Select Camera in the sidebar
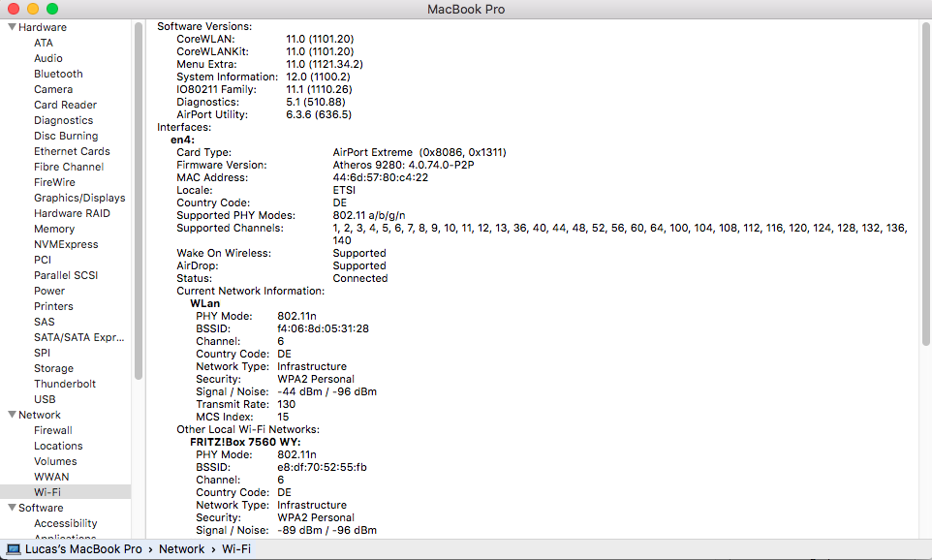The width and height of the screenshot is (932, 560). click(x=53, y=89)
